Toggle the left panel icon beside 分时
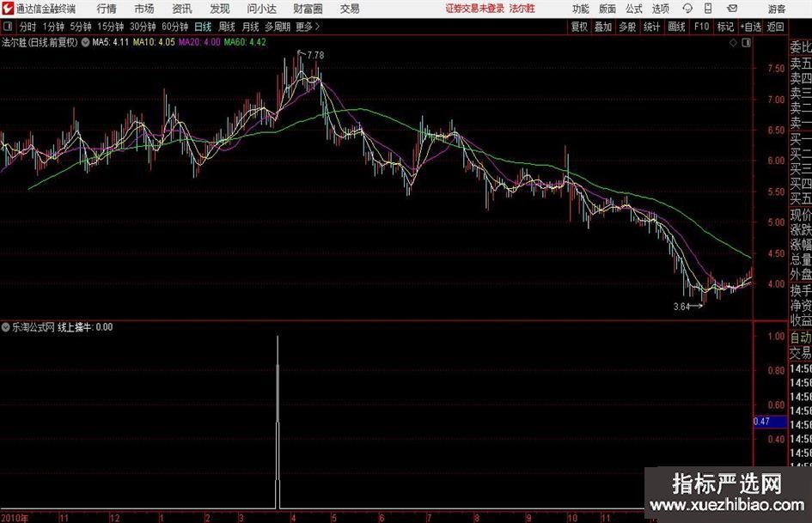812x523 pixels. (7, 27)
